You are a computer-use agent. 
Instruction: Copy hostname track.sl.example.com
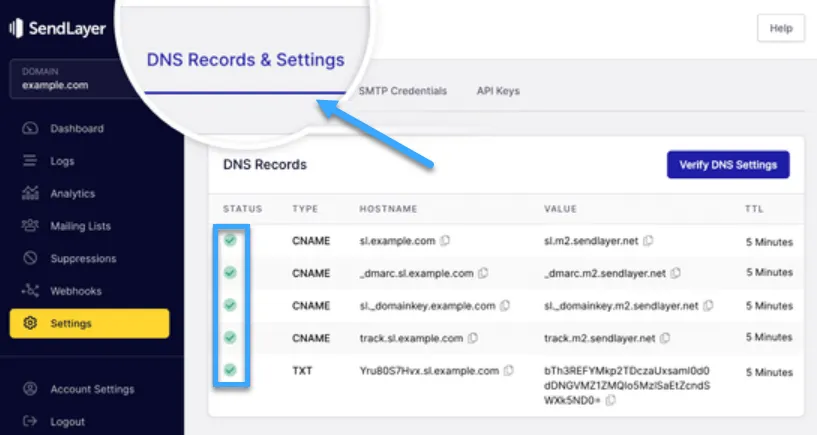click(x=473, y=338)
